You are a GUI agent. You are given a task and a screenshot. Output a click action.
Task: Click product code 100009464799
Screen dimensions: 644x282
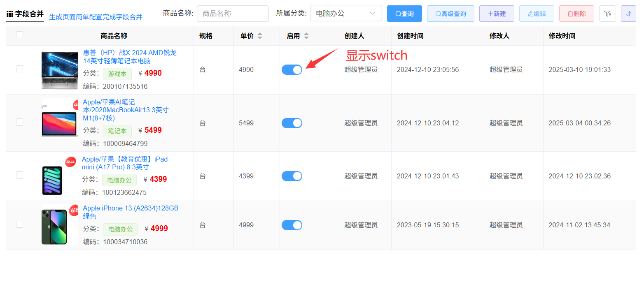pos(125,143)
